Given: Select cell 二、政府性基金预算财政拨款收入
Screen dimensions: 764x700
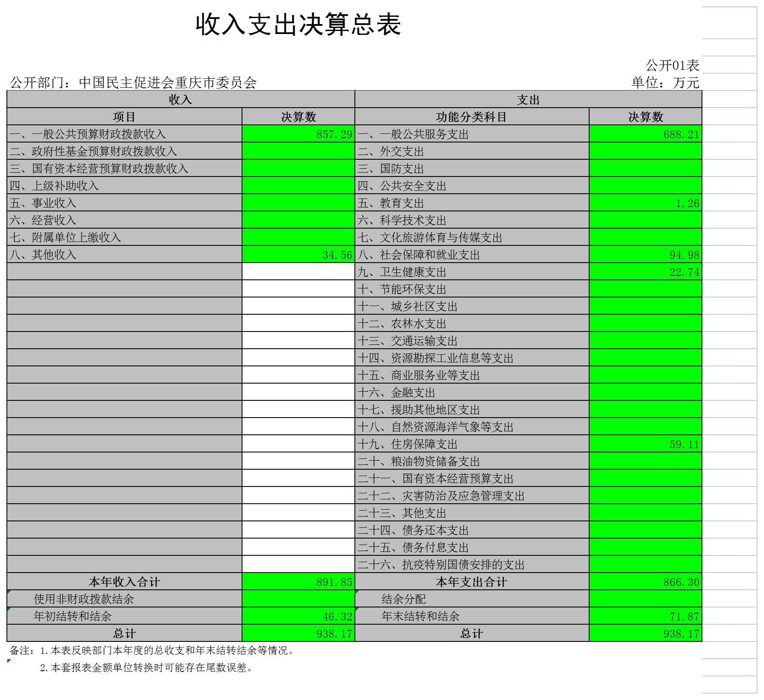Looking at the screenshot, I should 124,151.
